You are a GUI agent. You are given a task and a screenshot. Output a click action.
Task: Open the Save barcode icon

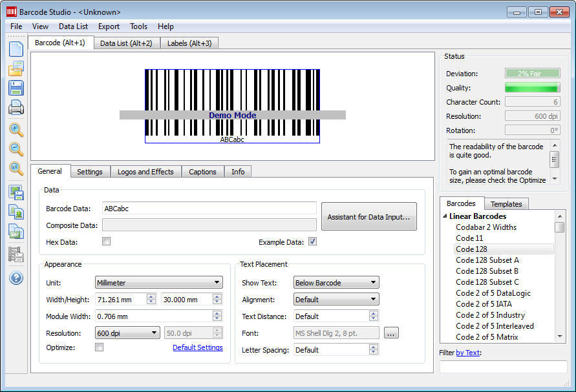tap(16, 88)
